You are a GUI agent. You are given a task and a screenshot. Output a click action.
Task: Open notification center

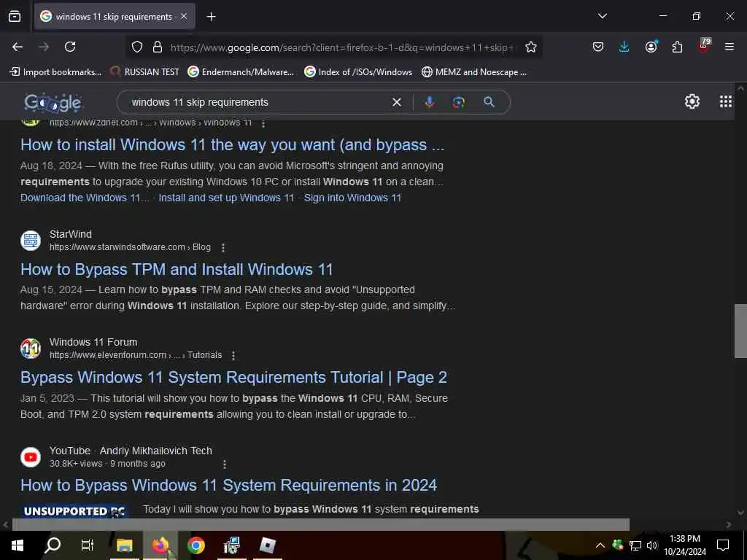tap(723, 545)
